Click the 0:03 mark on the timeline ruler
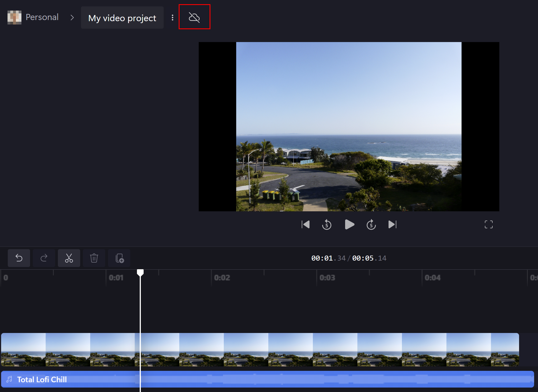 (x=327, y=278)
